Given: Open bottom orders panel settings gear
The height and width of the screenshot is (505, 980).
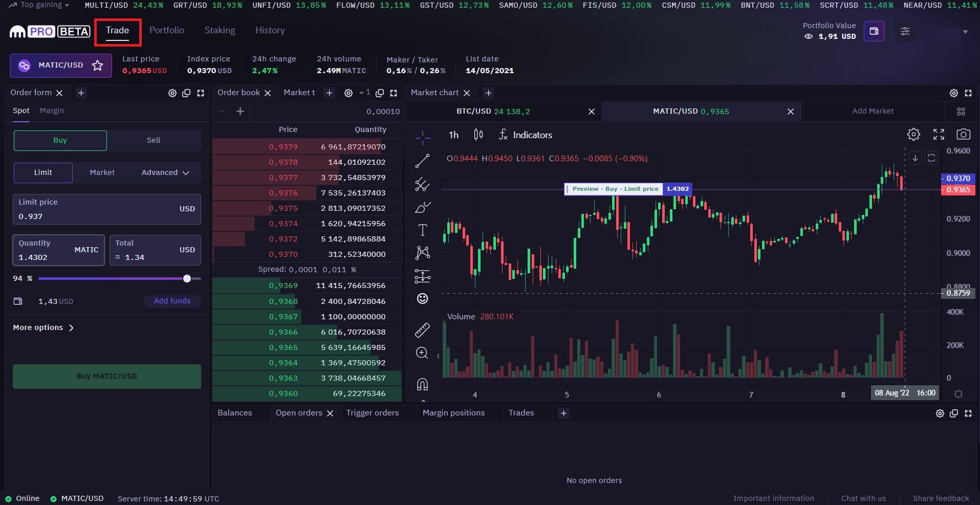Looking at the screenshot, I should (x=940, y=413).
